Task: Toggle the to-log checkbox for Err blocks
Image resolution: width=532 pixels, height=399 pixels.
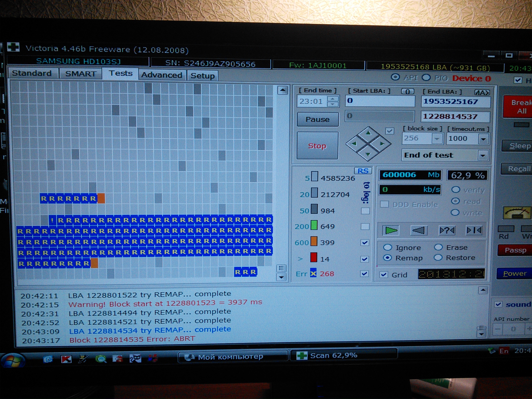Action: click(365, 274)
